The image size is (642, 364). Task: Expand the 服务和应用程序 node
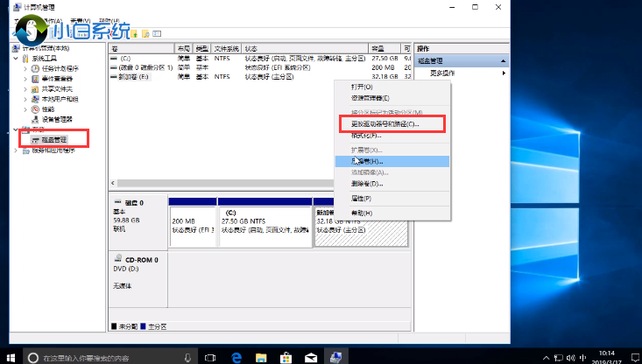point(16,150)
